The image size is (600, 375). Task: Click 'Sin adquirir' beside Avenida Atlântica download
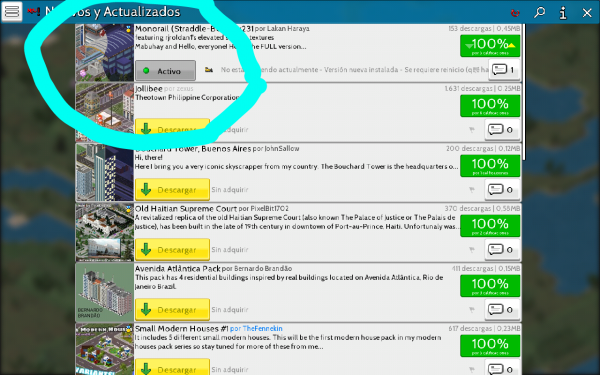230,310
